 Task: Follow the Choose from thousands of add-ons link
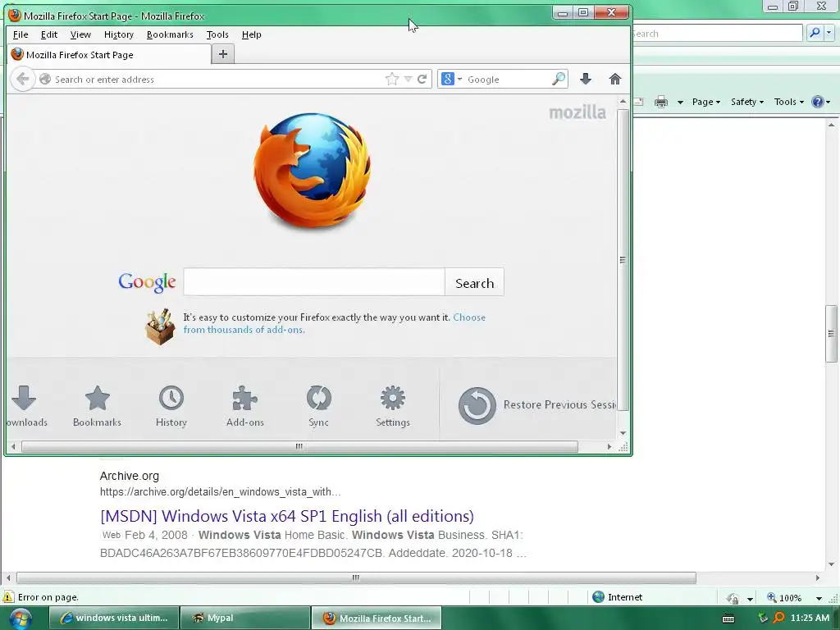[335, 323]
